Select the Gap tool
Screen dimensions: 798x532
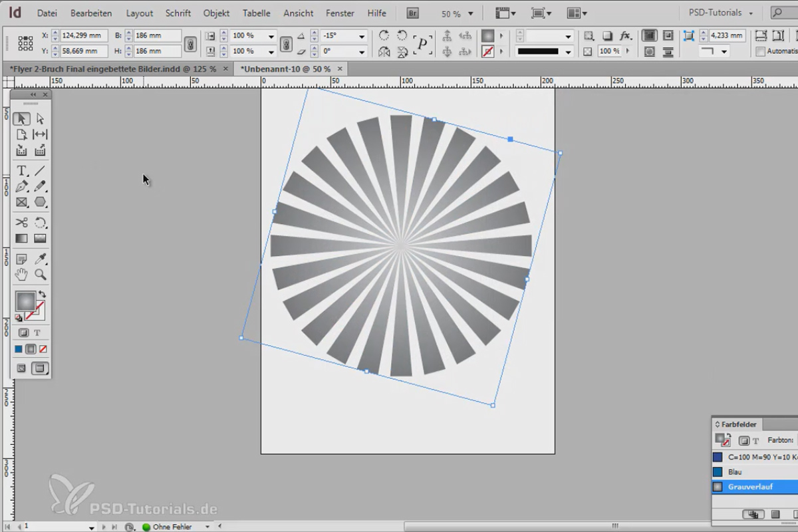40,134
